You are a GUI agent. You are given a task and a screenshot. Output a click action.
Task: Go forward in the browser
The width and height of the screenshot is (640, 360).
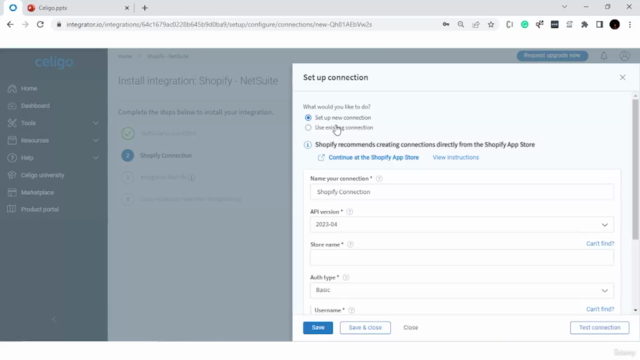25,24
